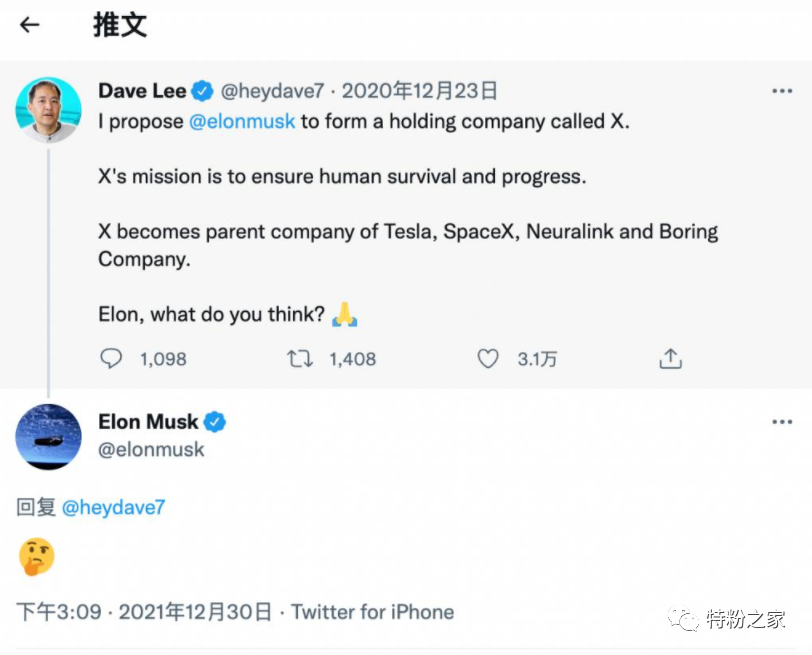Share Dave Lee's tweet

coord(671,358)
